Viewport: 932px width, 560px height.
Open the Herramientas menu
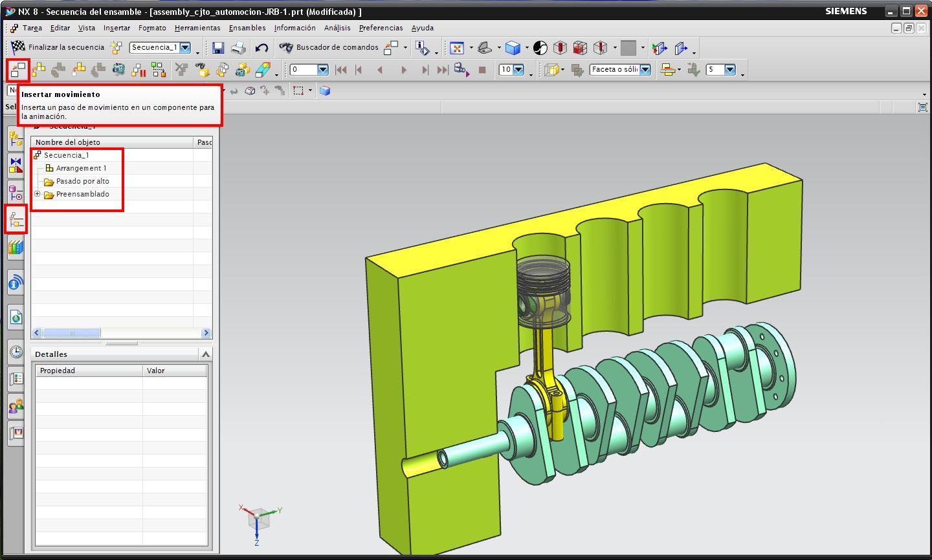[x=197, y=28]
